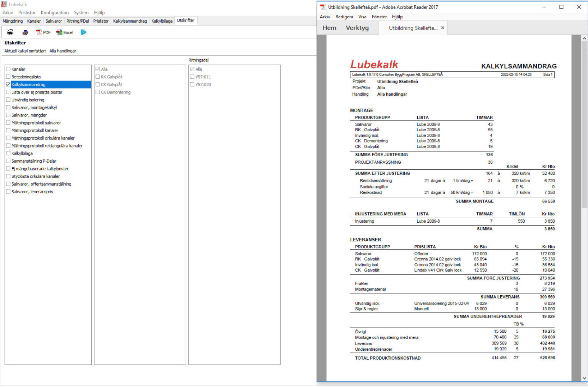Open Verktyg in Acrobat Reader
588x387 pixels.
click(x=357, y=28)
